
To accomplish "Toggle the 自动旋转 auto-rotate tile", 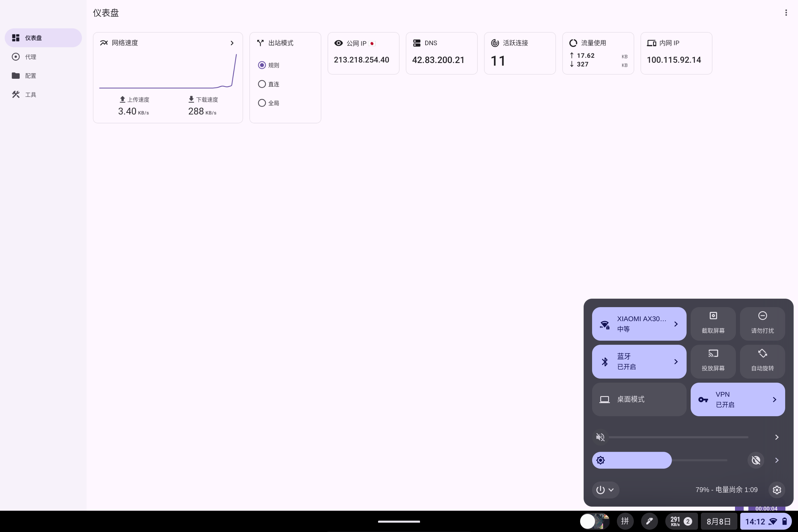I will pos(762,361).
